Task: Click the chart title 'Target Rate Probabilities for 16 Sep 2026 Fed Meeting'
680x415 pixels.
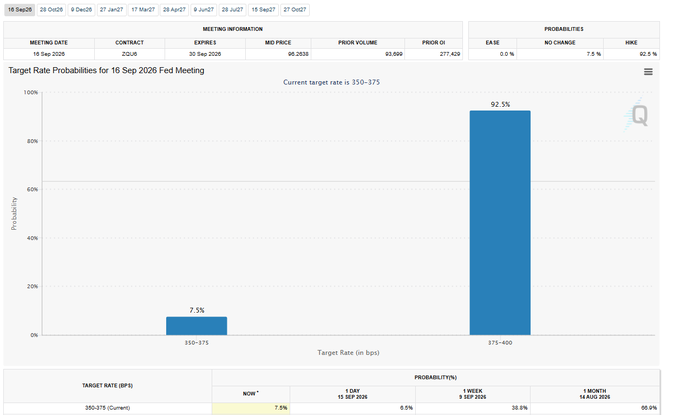Action: point(106,70)
